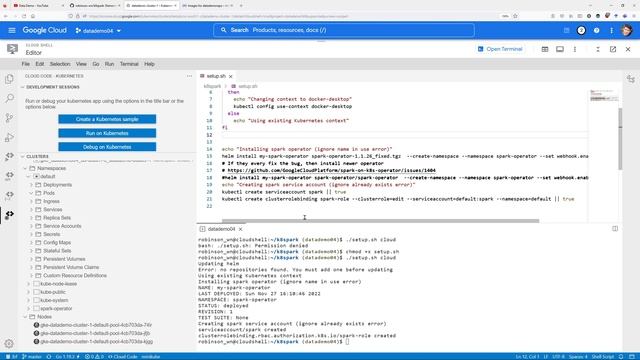Toggle the kube-public namespace checkbox
Image resolution: width=640 pixels, height=360 pixels.
[x=36, y=292]
